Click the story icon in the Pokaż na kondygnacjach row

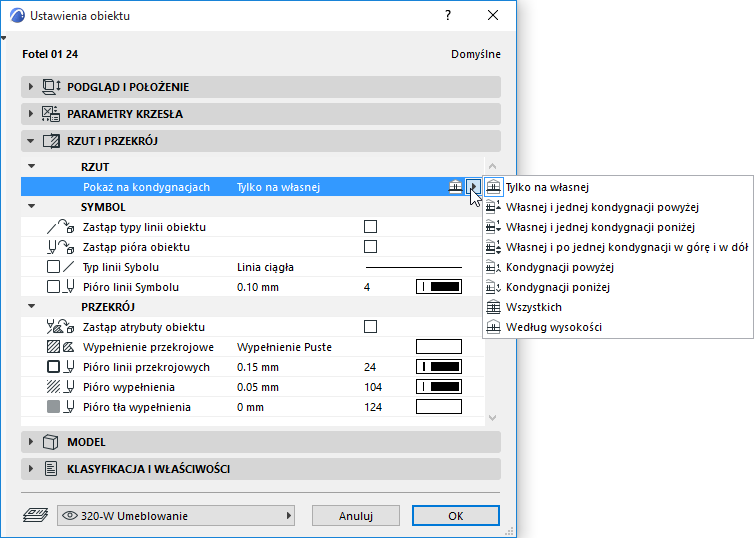(x=455, y=187)
